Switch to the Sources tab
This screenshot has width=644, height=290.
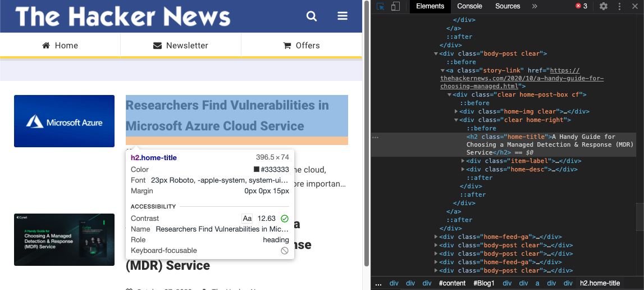[508, 6]
